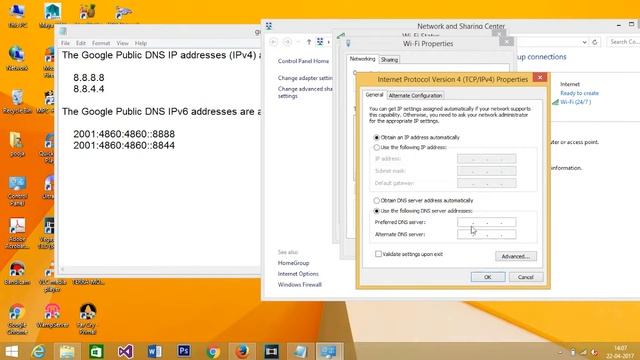Screen dimensions: 640x360
Task: Open Microsoft Word from taskbar
Action: coord(155,351)
